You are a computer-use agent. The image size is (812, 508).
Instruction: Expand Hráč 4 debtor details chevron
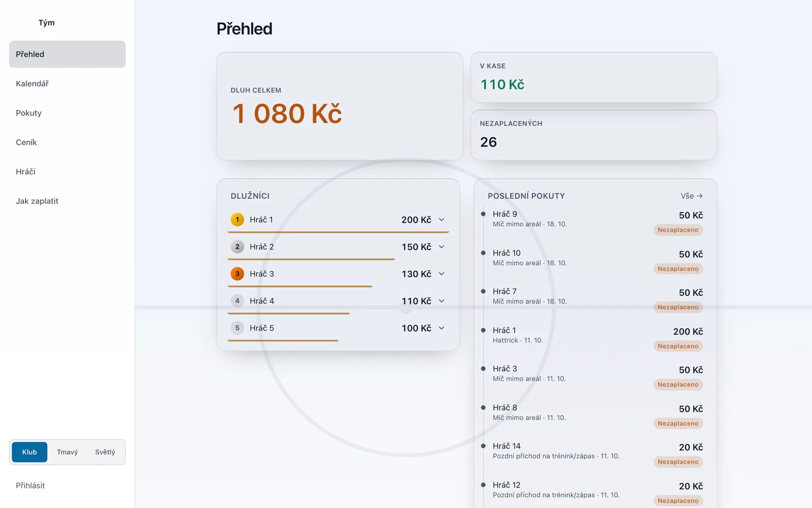pos(442,301)
